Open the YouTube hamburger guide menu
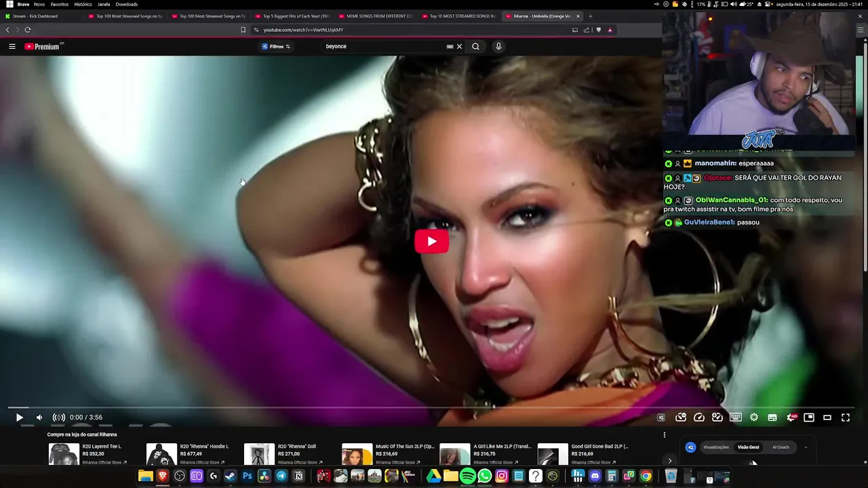This screenshot has width=868, height=488. tap(12, 47)
